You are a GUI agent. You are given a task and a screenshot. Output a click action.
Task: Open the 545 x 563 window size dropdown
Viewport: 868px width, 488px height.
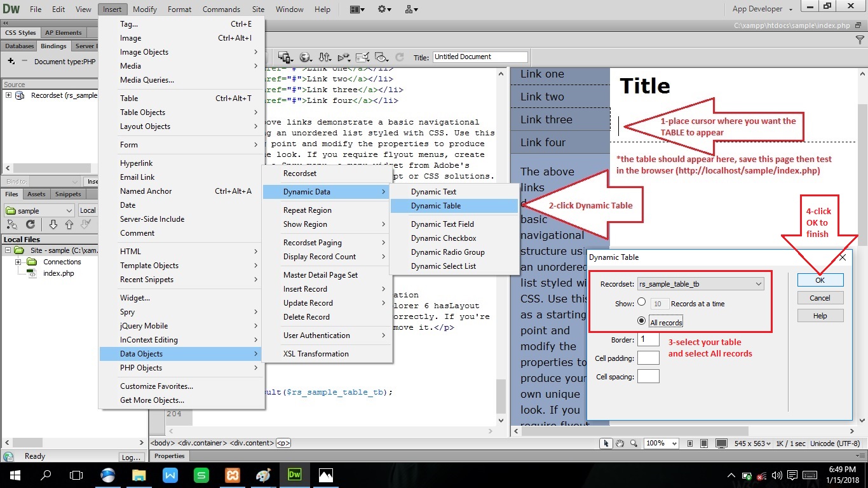[x=751, y=443]
